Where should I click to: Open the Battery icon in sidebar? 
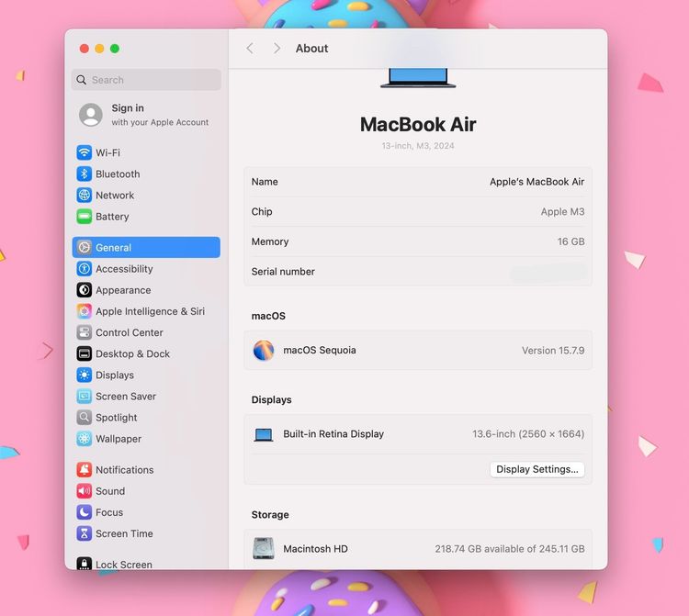click(84, 217)
